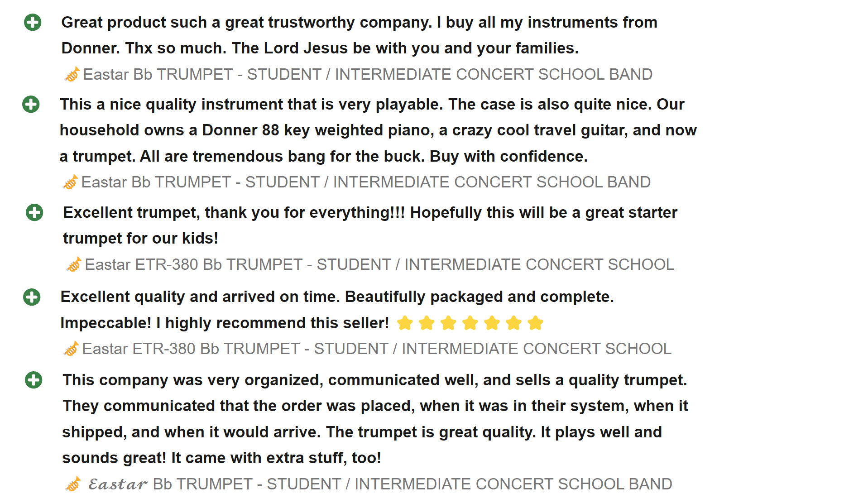
Task: Click trumpet icon under 'came with extra stuff' review
Action: [73, 484]
